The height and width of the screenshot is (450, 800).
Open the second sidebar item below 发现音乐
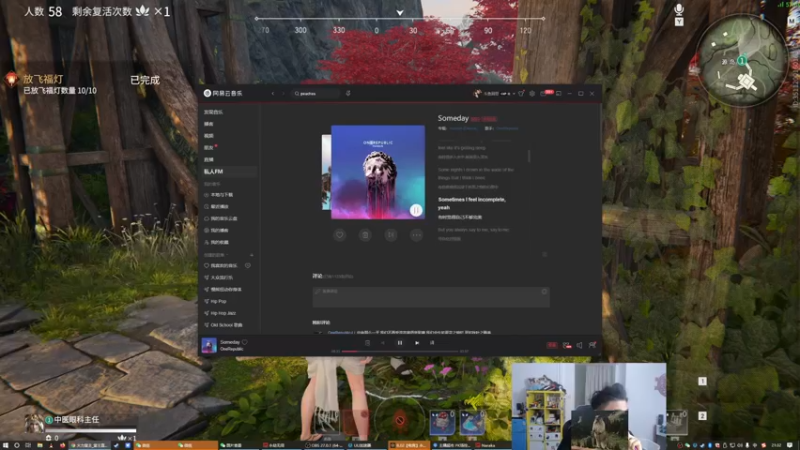[x=209, y=124]
